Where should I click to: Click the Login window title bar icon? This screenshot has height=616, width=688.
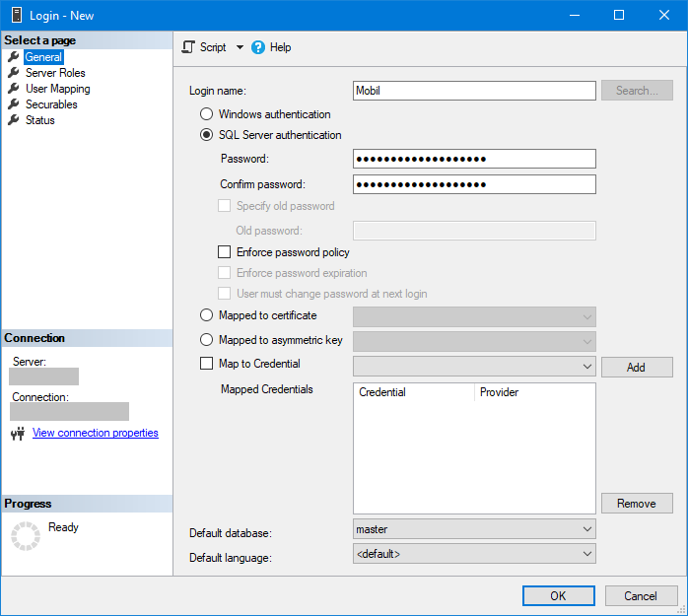(15, 15)
